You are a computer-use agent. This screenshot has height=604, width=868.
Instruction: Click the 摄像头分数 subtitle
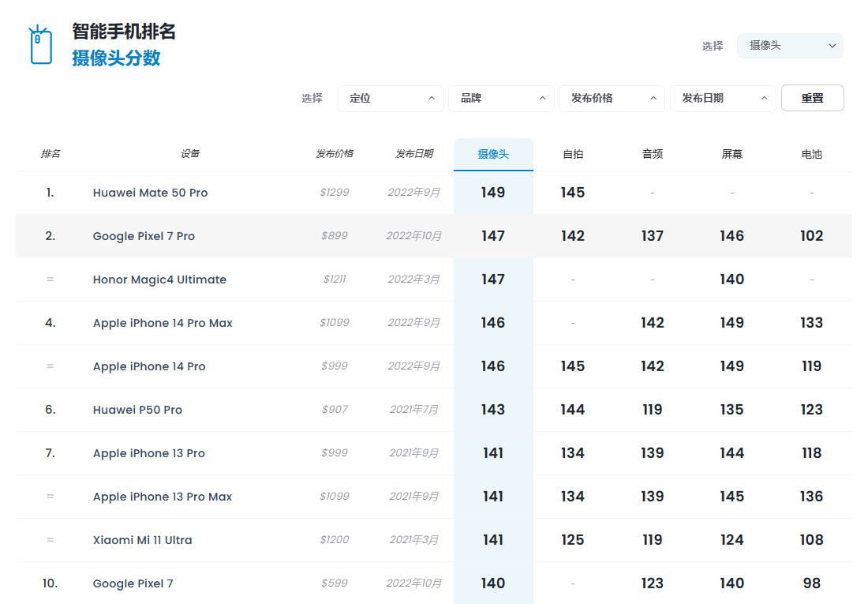116,58
